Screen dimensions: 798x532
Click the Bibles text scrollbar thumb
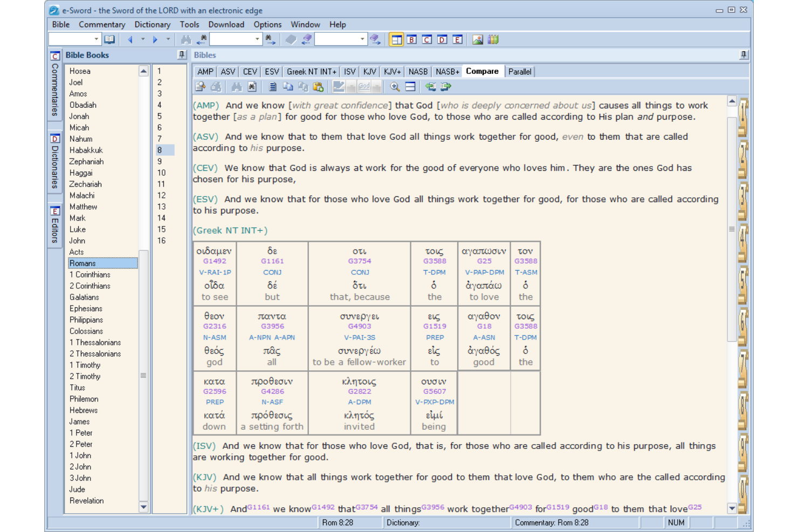click(x=732, y=229)
